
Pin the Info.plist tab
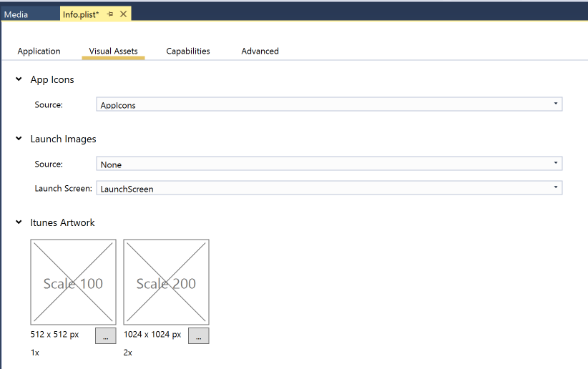[x=110, y=14]
